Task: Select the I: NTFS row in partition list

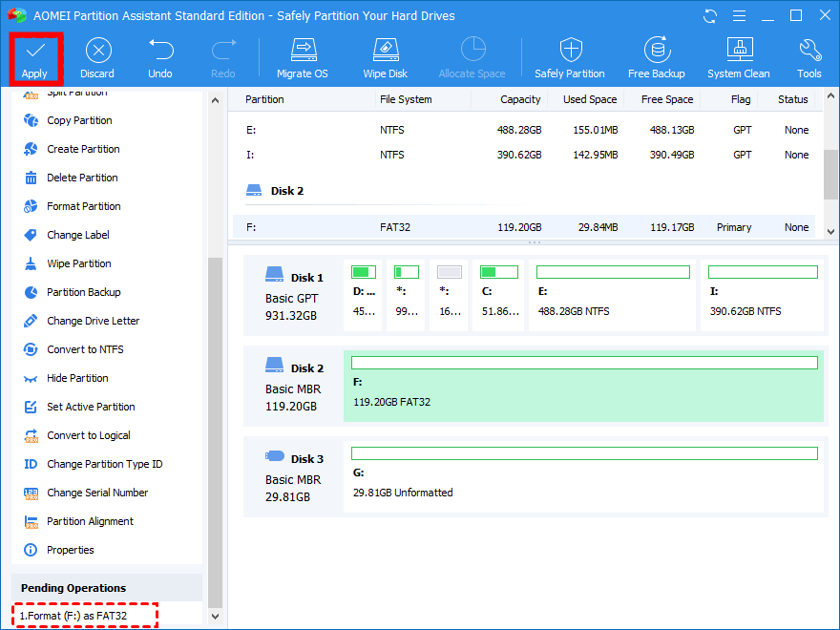Action: click(524, 155)
